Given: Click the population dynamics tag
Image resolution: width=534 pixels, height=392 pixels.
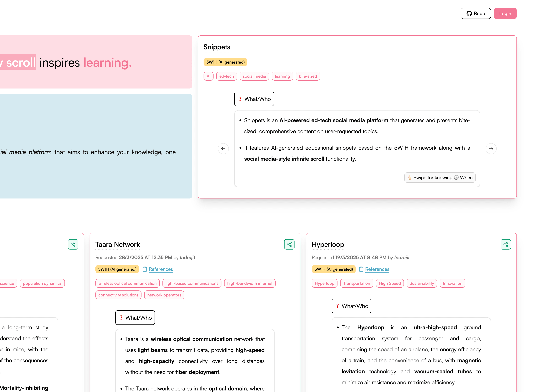Looking at the screenshot, I should pos(42,283).
